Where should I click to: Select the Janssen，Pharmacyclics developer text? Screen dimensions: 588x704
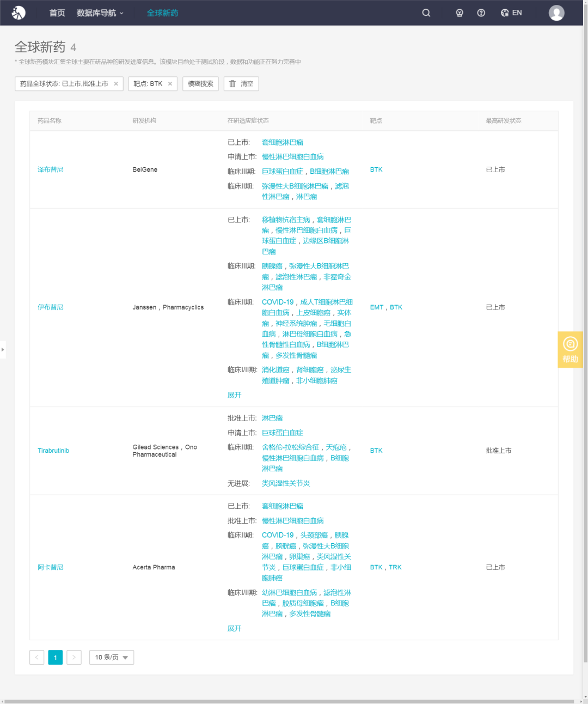pos(168,307)
